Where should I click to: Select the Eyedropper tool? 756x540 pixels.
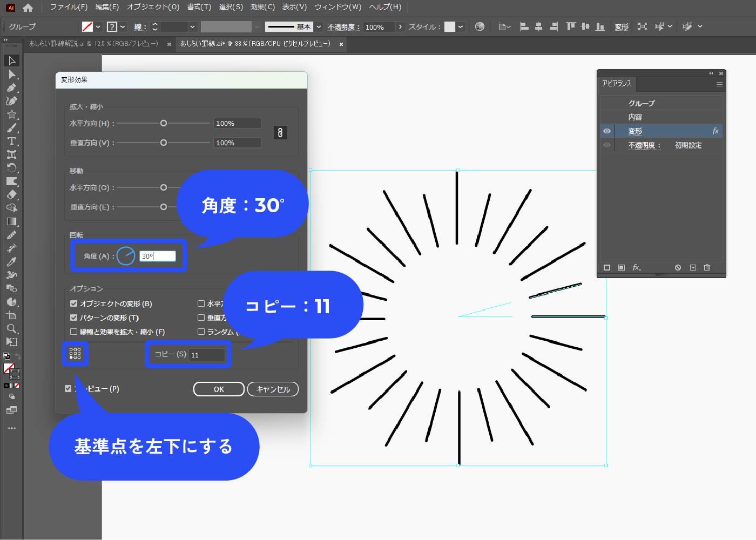pos(11,261)
